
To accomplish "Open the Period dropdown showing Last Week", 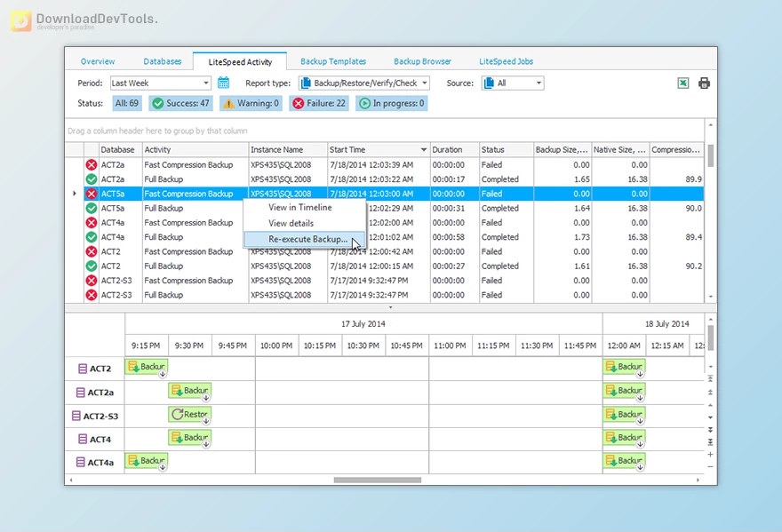I will point(161,83).
